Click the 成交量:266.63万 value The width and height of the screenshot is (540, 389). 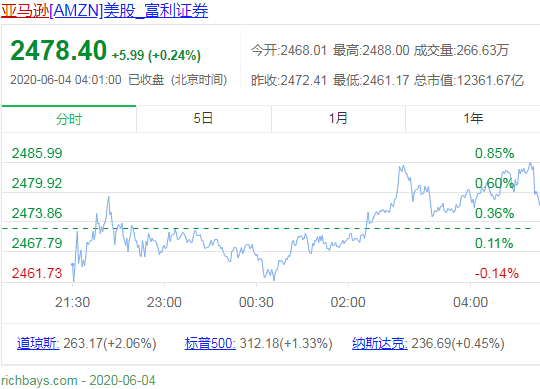[461, 51]
